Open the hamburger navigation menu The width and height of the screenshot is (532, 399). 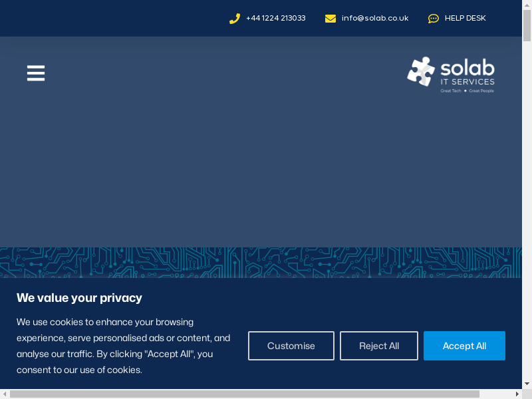[x=36, y=73]
